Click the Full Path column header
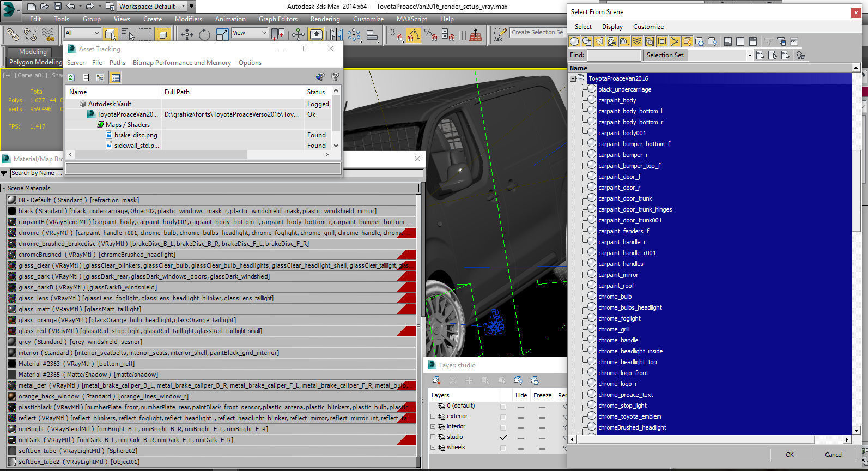Screen dimensions: 868x471 pyautogui.click(x=232, y=92)
